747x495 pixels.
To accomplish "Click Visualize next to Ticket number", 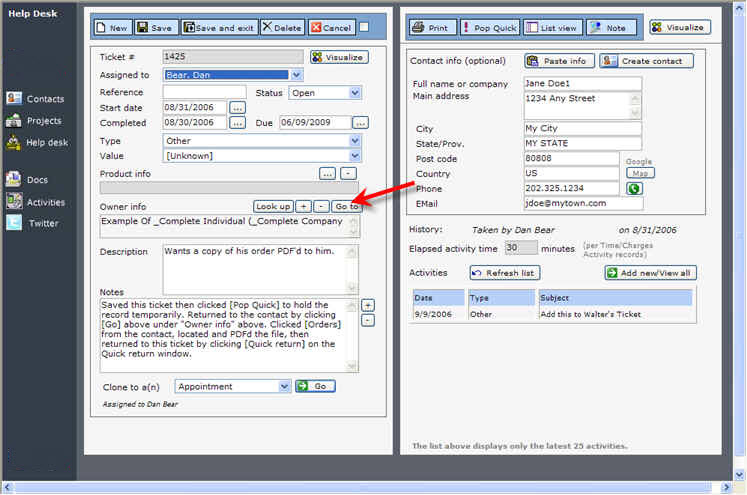I will pyautogui.click(x=339, y=57).
